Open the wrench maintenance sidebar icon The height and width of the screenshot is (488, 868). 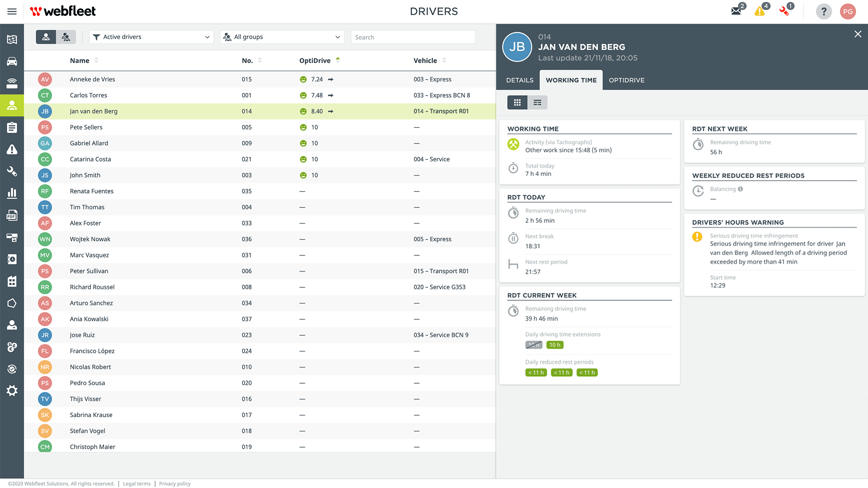[x=12, y=171]
